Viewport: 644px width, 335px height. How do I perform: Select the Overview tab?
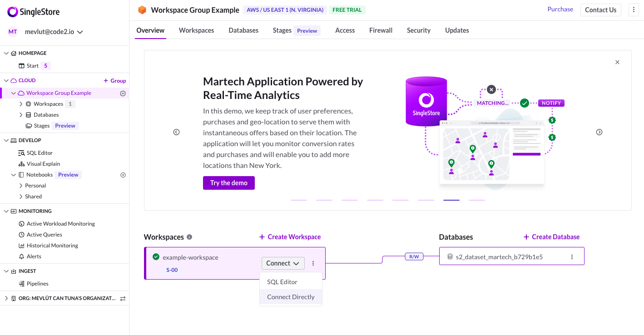[x=150, y=30]
